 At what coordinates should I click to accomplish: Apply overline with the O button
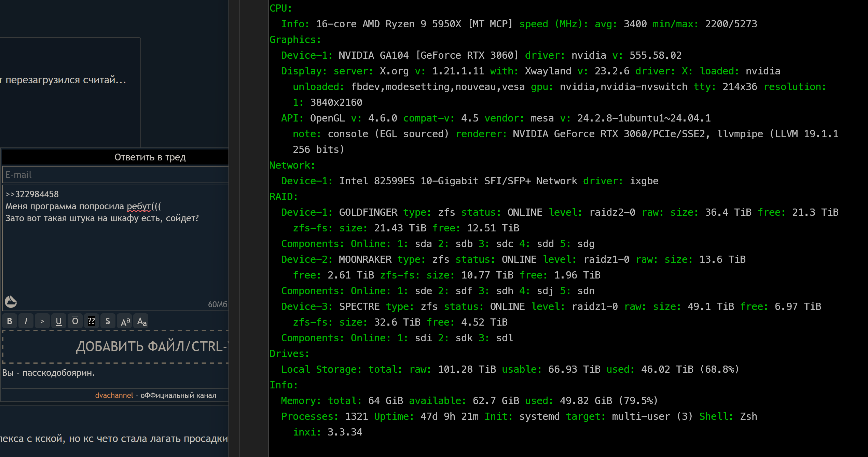75,321
